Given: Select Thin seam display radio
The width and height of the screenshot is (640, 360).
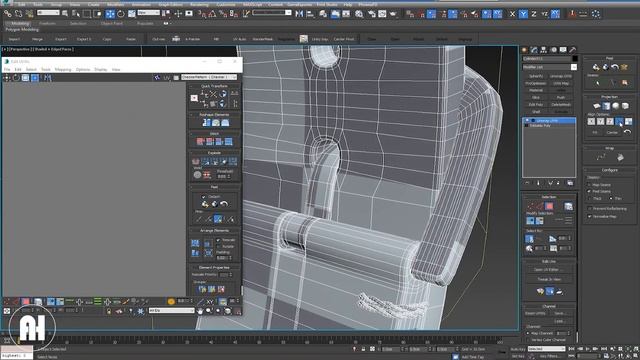Looking at the screenshot, I should click(611, 198).
